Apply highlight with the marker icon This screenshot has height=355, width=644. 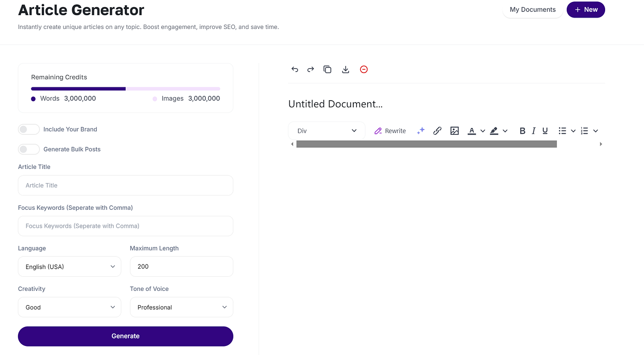pyautogui.click(x=494, y=131)
